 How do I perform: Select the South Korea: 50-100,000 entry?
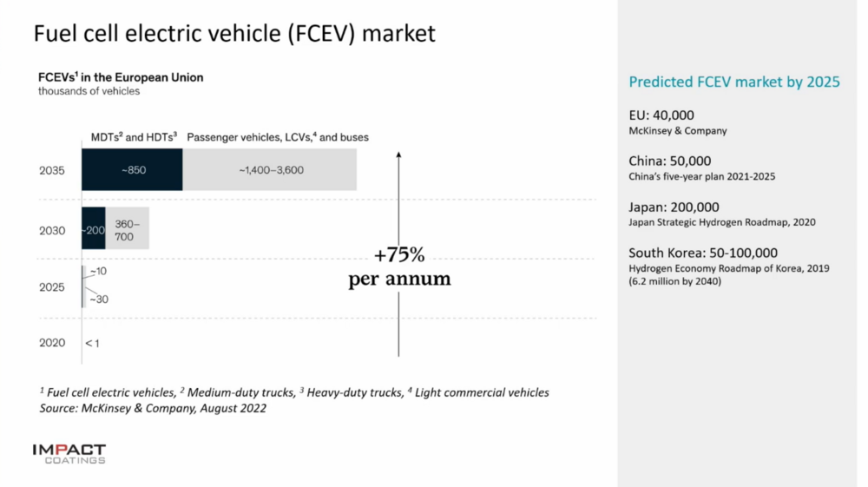(x=702, y=253)
